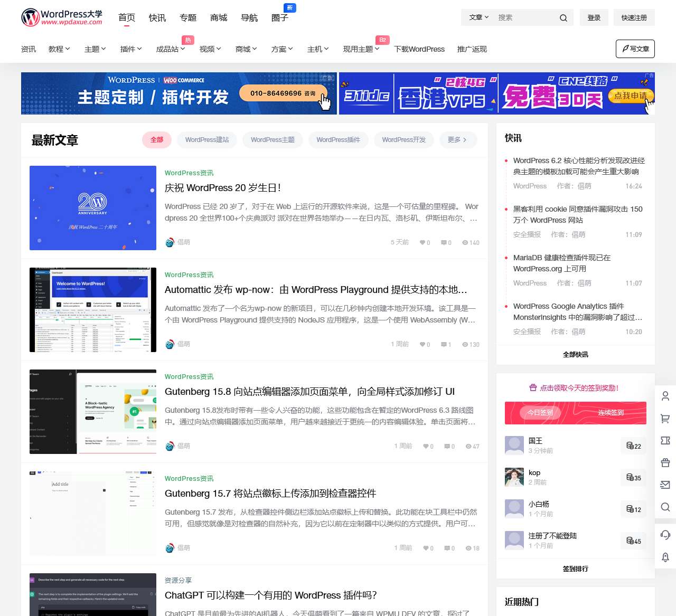Viewport: 676px width, 616px height.
Task: Open the wp-now dashboard thumbnail
Action: pos(93,310)
